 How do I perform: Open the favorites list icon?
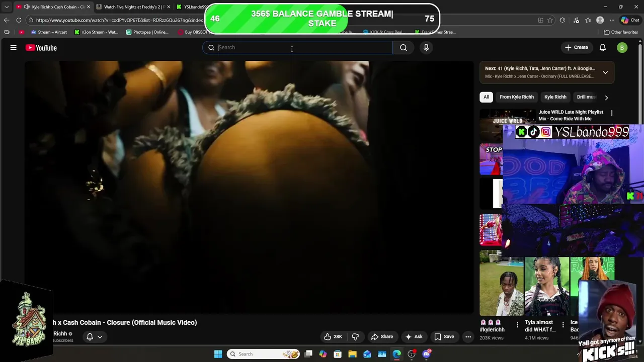[588, 20]
